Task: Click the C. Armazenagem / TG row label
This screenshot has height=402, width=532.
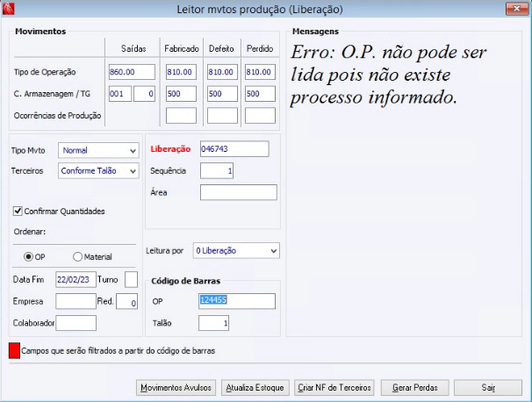Action: (52, 94)
